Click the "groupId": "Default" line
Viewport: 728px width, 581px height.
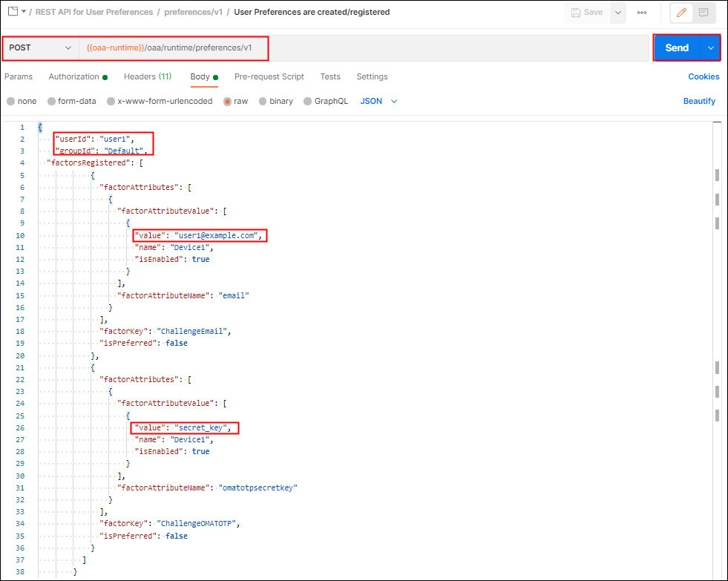pos(101,151)
